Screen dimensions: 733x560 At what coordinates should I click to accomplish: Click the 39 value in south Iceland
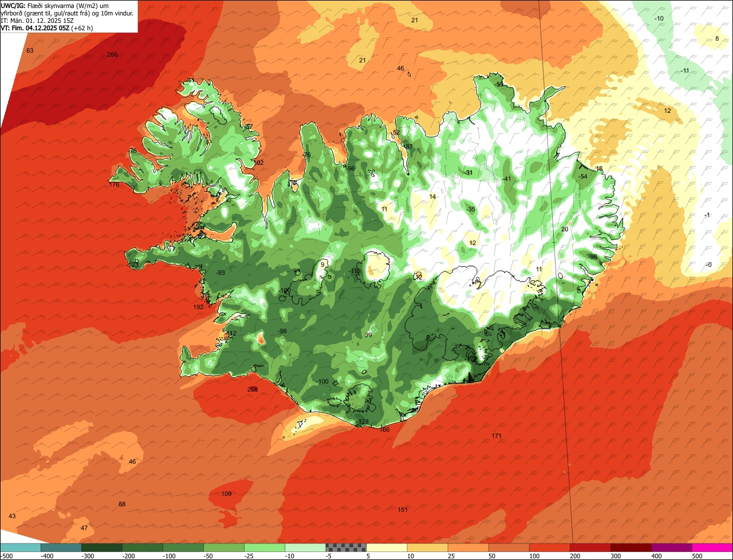click(x=368, y=335)
